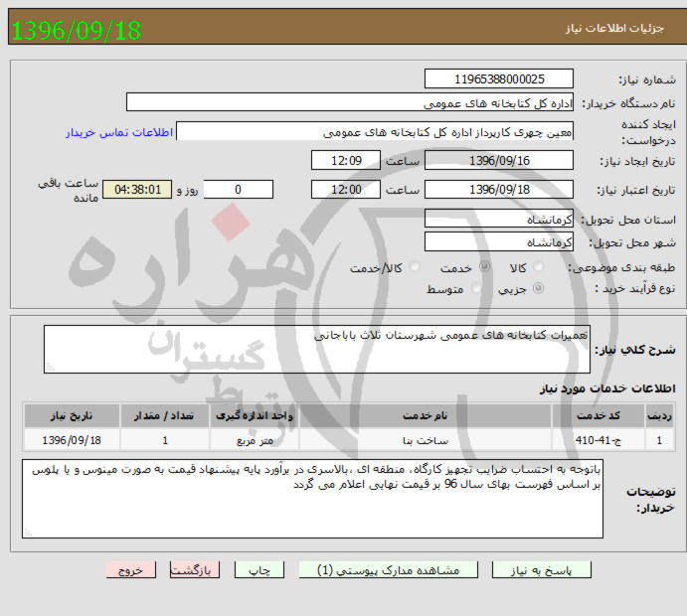Image resolution: width=687 pixels, height=616 pixels.
Task: Choose the جزیی purchase process option
Action: click(x=539, y=288)
